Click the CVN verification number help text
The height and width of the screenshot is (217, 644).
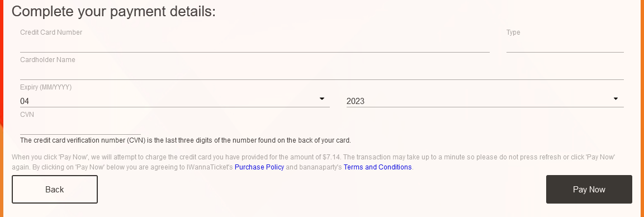pos(186,140)
